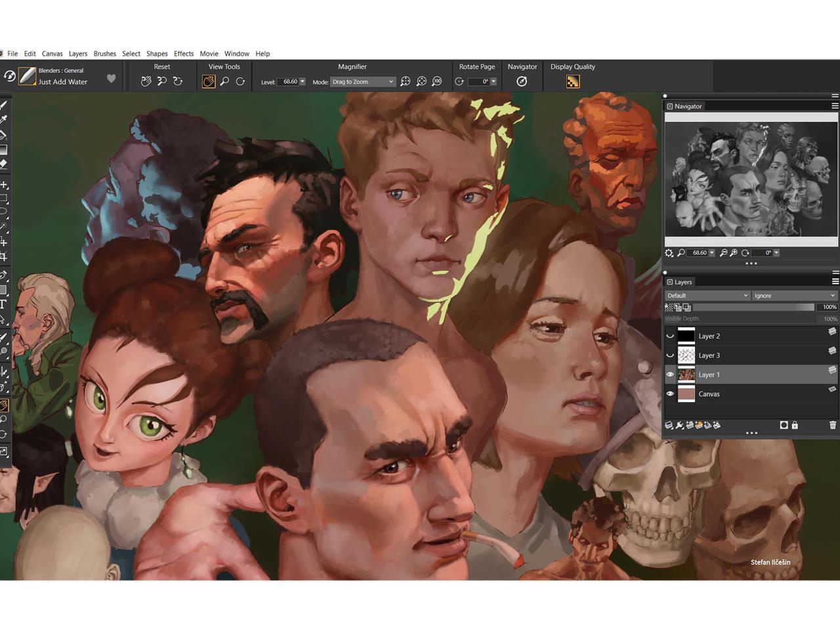Open the Brushes menu
The height and width of the screenshot is (630, 840).
104,54
